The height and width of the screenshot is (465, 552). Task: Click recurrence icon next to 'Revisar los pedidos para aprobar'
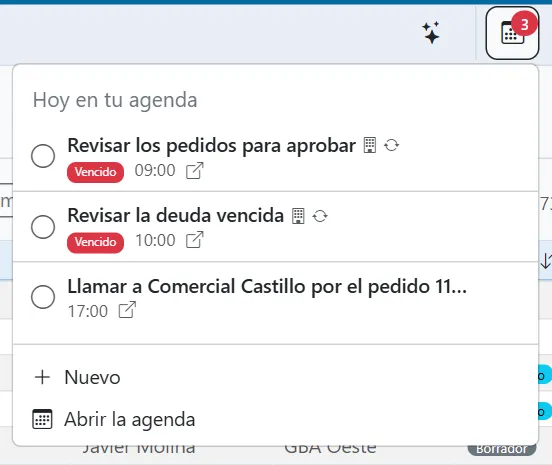pos(392,145)
